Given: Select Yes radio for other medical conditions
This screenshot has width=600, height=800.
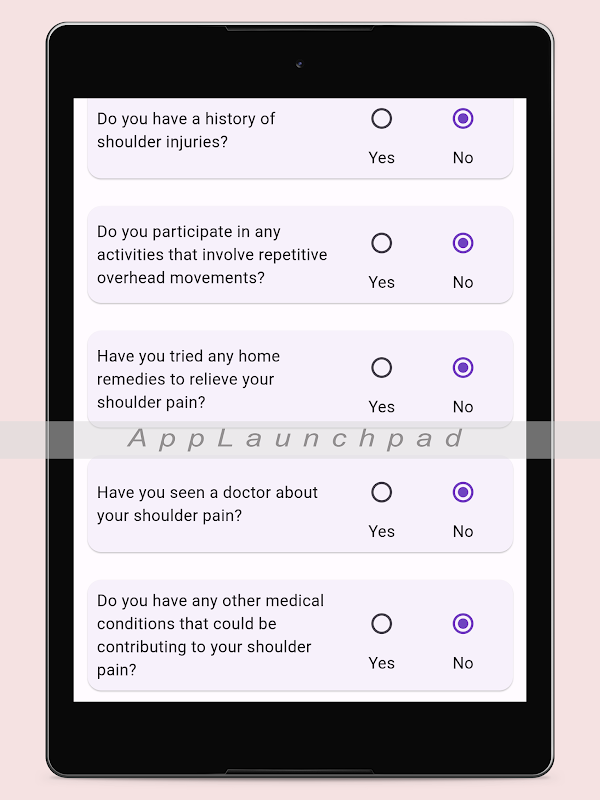Looking at the screenshot, I should tap(381, 624).
